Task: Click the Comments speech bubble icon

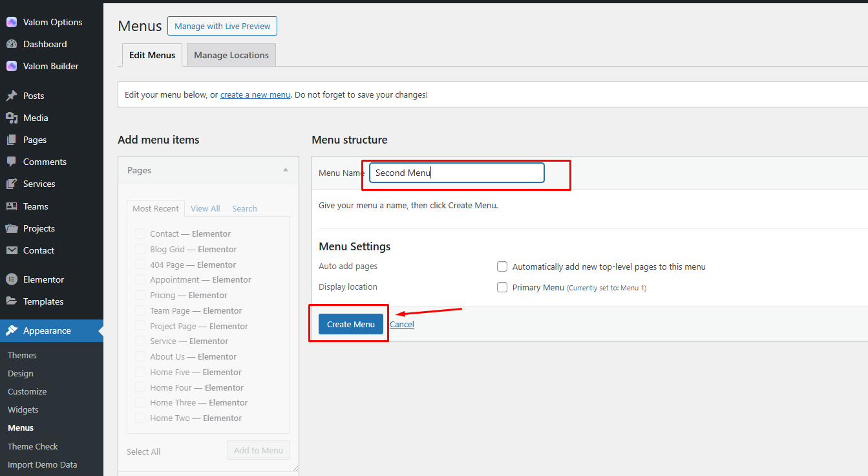Action: point(12,162)
